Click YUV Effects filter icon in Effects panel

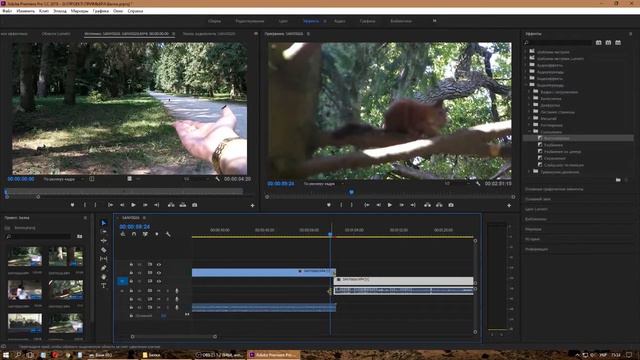[618, 42]
